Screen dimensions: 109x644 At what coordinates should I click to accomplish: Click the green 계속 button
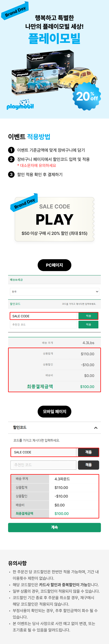click(x=54, y=527)
